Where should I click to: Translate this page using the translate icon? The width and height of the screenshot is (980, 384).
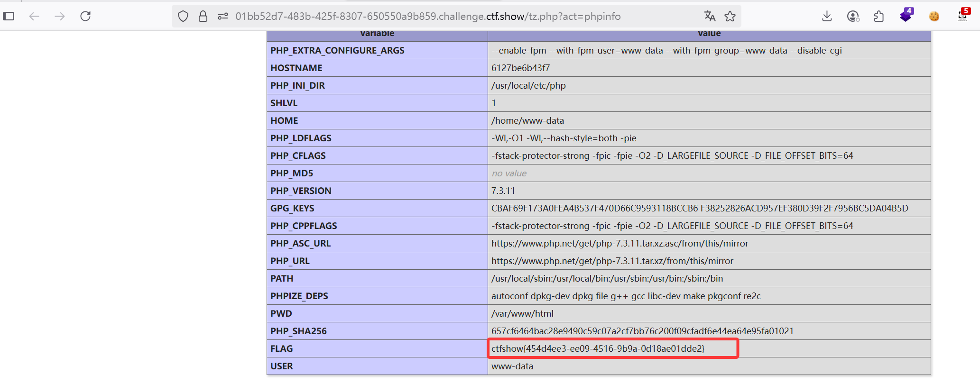(710, 16)
